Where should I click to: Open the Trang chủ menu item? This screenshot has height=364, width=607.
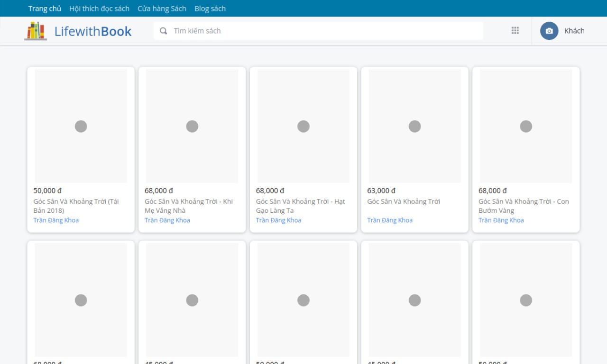(x=45, y=9)
